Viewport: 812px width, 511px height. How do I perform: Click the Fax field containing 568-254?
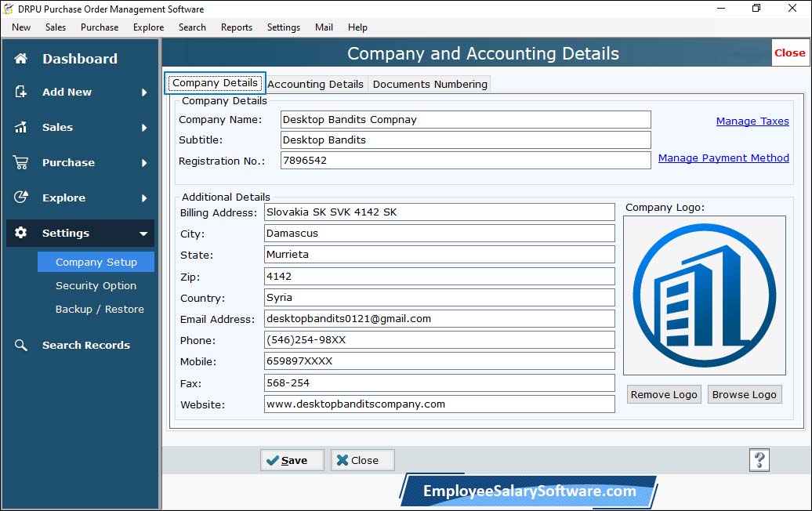(439, 382)
